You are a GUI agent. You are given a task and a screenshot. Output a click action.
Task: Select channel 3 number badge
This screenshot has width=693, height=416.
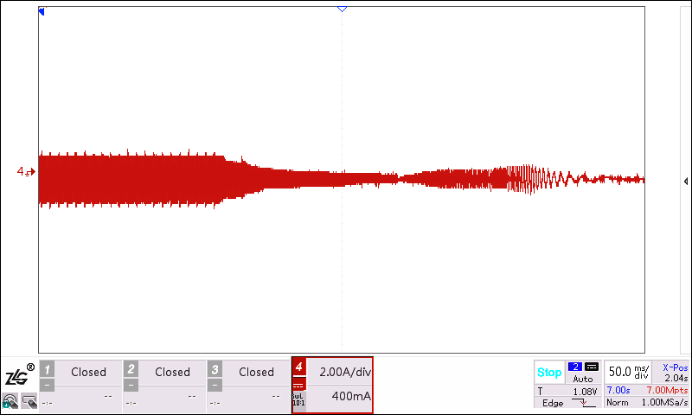(x=215, y=369)
